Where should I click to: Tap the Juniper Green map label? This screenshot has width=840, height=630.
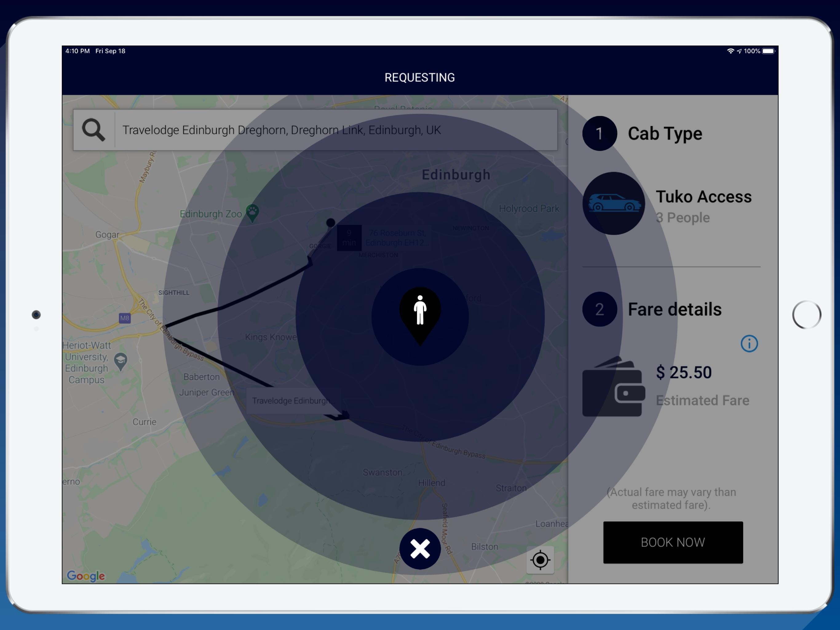click(207, 392)
